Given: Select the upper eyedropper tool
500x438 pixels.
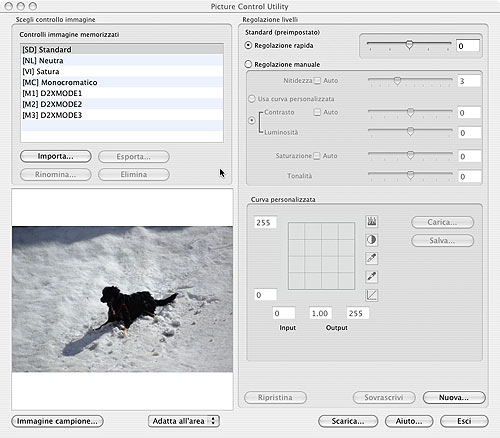Looking at the screenshot, I should coord(372,258).
